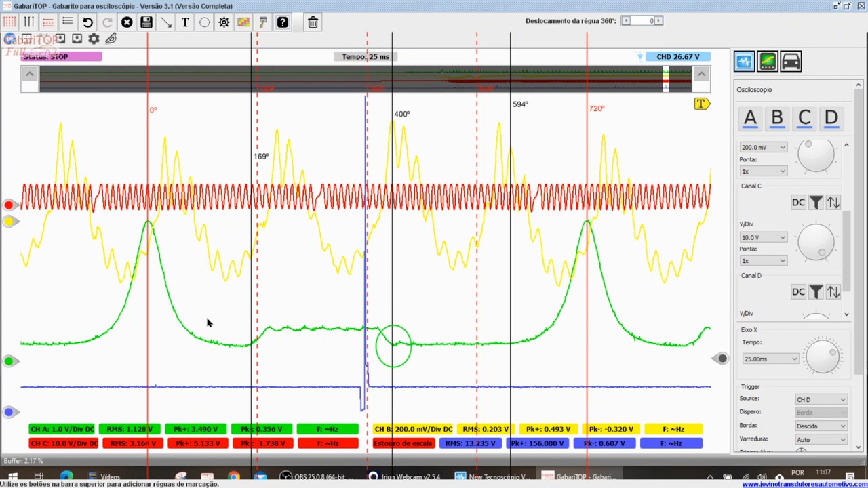Image resolution: width=868 pixels, height=488 pixels.
Task: Invert the Canal C signal
Action: (x=833, y=203)
